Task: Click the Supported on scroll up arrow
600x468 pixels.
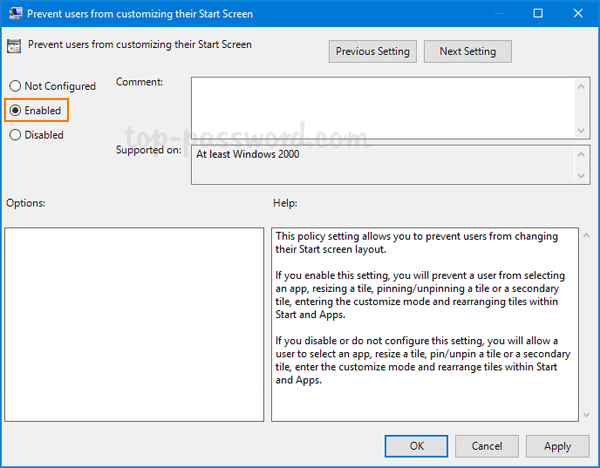Action: click(580, 153)
